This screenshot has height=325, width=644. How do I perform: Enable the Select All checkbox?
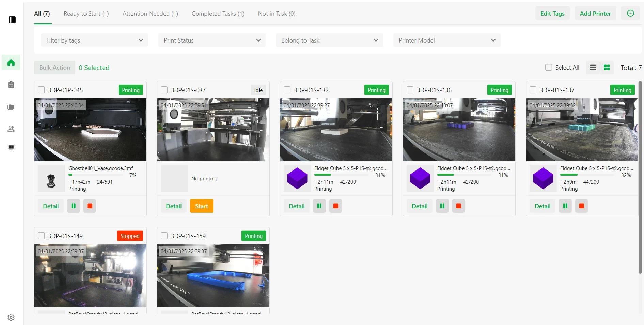pyautogui.click(x=548, y=67)
